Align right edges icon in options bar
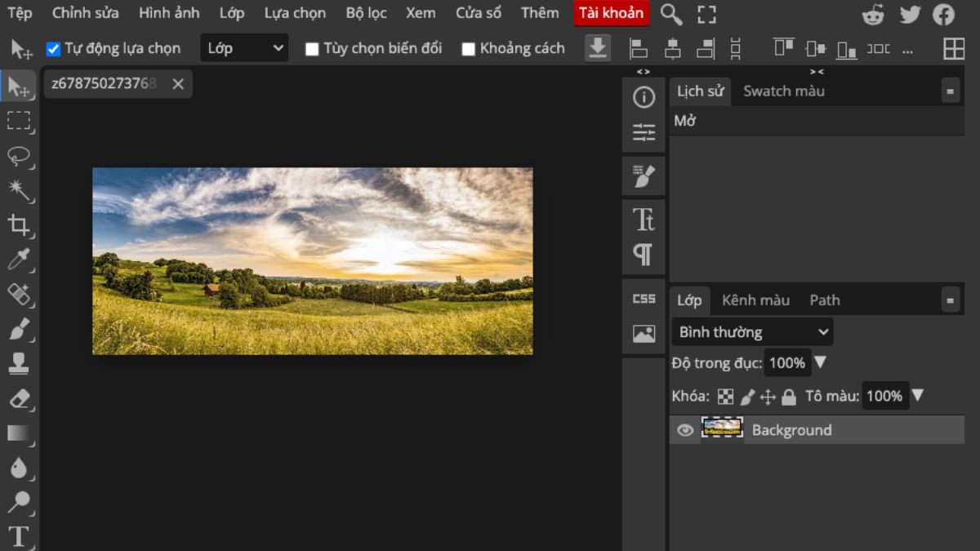Image resolution: width=980 pixels, height=551 pixels. pos(706,49)
